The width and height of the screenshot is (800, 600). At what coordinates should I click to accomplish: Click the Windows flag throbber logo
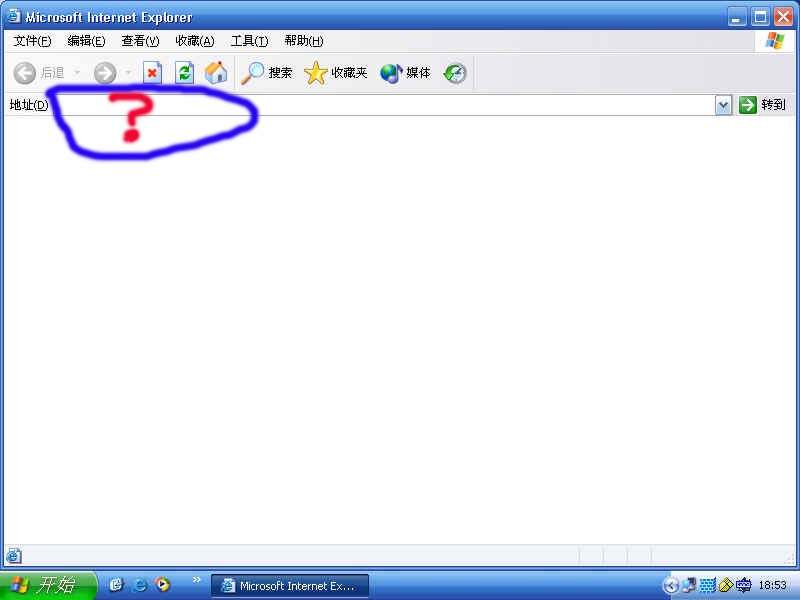[774, 40]
